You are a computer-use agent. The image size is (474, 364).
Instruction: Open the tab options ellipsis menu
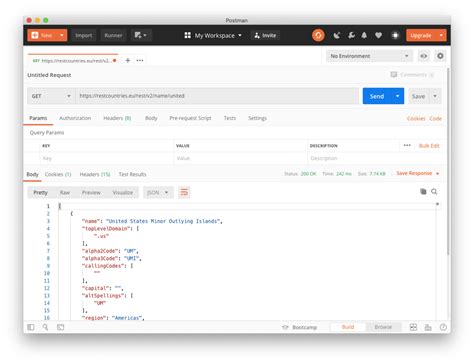(140, 60)
